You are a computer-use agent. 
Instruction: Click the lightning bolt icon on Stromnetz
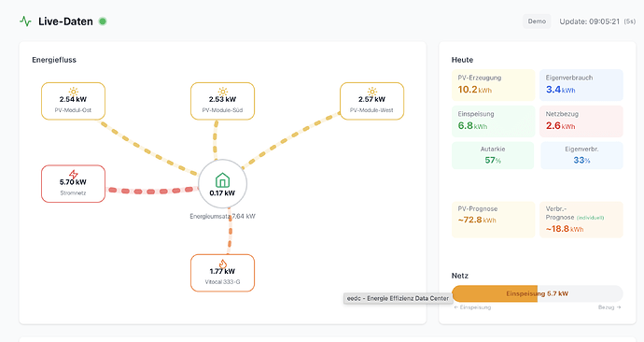73,175
